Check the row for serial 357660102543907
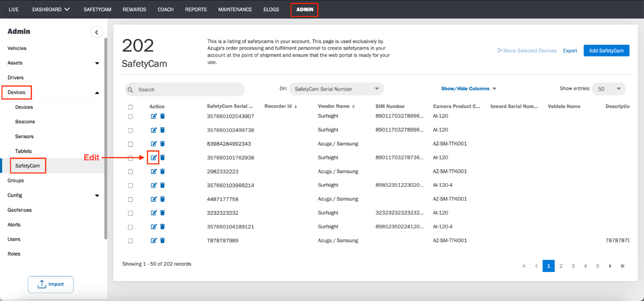644x301 pixels. [130, 116]
